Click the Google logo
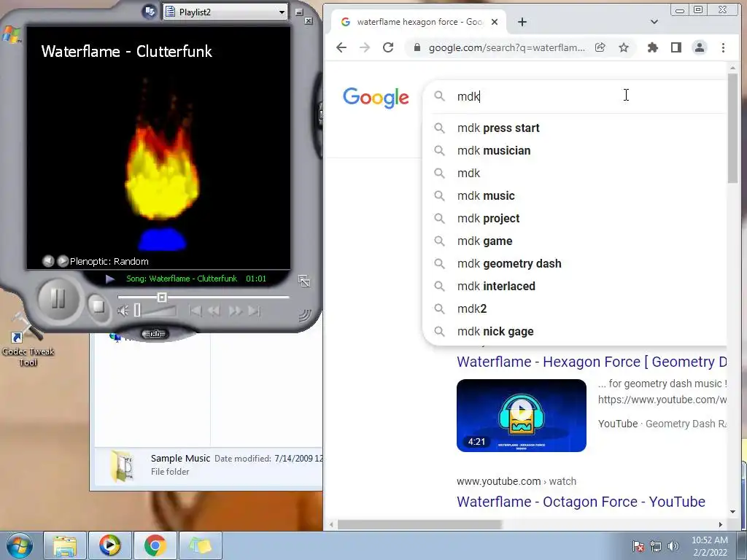 click(376, 98)
